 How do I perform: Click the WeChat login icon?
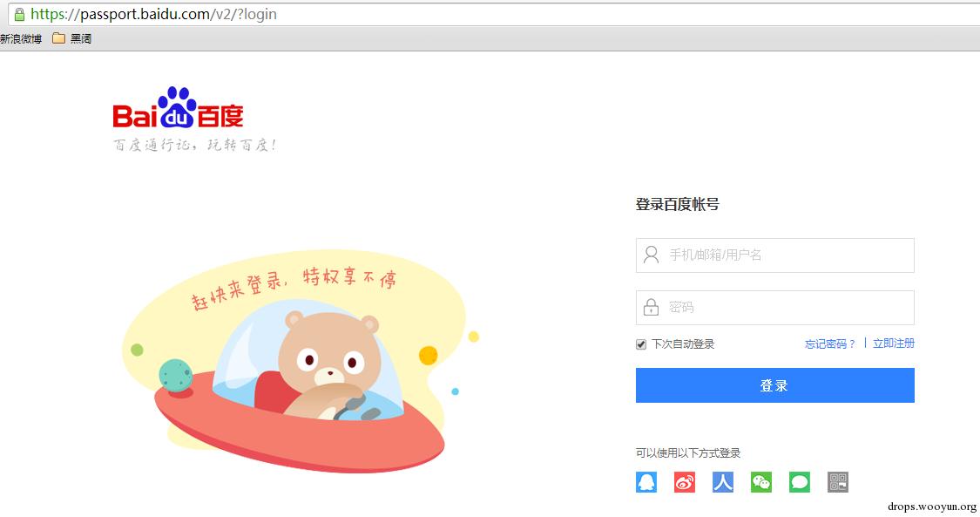pyautogui.click(x=761, y=482)
